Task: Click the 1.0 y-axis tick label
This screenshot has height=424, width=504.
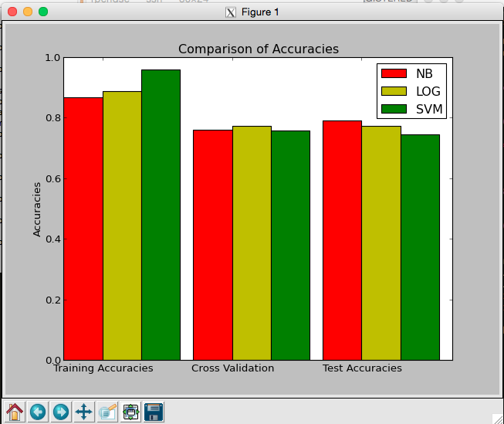Action: point(52,58)
